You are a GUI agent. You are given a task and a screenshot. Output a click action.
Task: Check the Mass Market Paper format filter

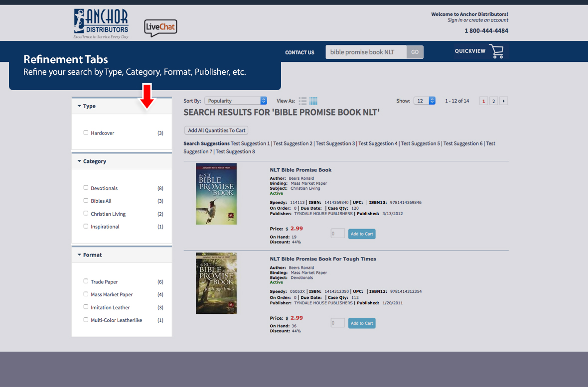coord(86,294)
